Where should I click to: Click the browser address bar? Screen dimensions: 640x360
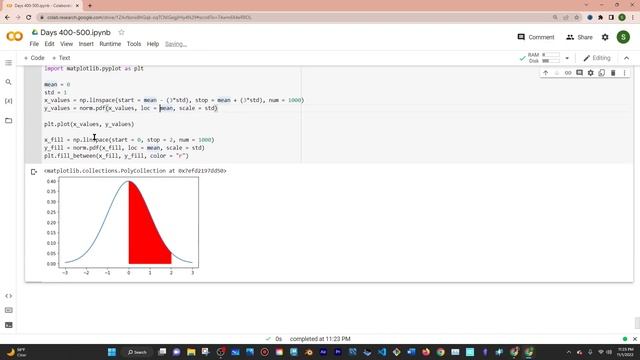[294, 18]
